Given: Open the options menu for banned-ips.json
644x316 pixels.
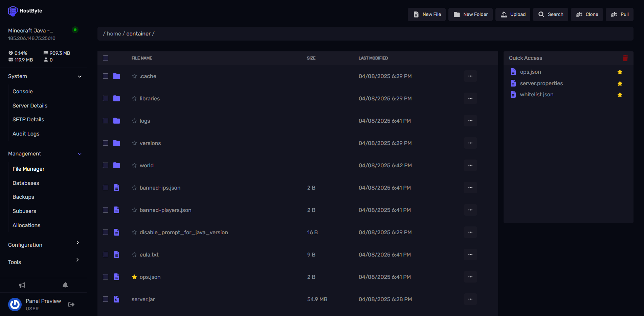Looking at the screenshot, I should coord(470,188).
